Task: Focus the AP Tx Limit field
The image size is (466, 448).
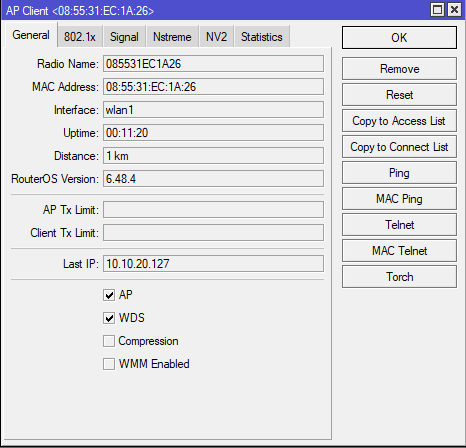Action: pos(213,210)
